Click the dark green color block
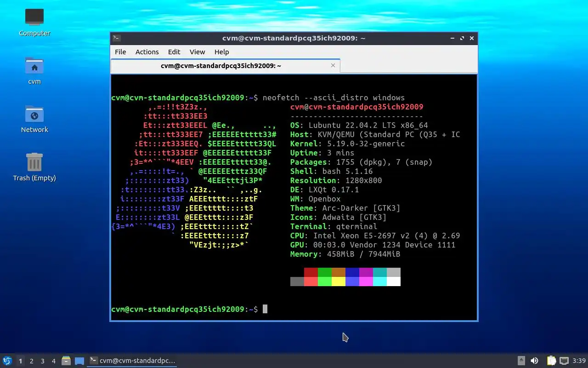588x368 pixels. point(325,272)
